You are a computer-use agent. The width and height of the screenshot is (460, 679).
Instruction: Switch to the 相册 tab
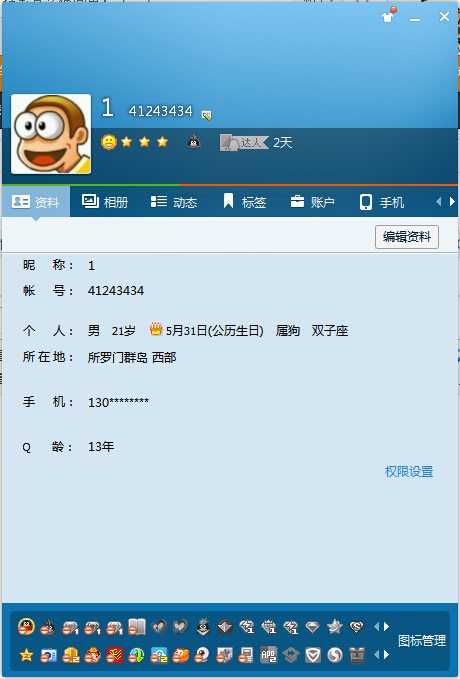click(x=105, y=202)
